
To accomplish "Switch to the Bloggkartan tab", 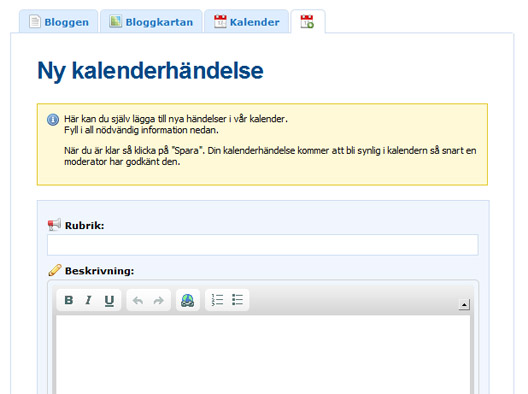I will click(x=151, y=22).
